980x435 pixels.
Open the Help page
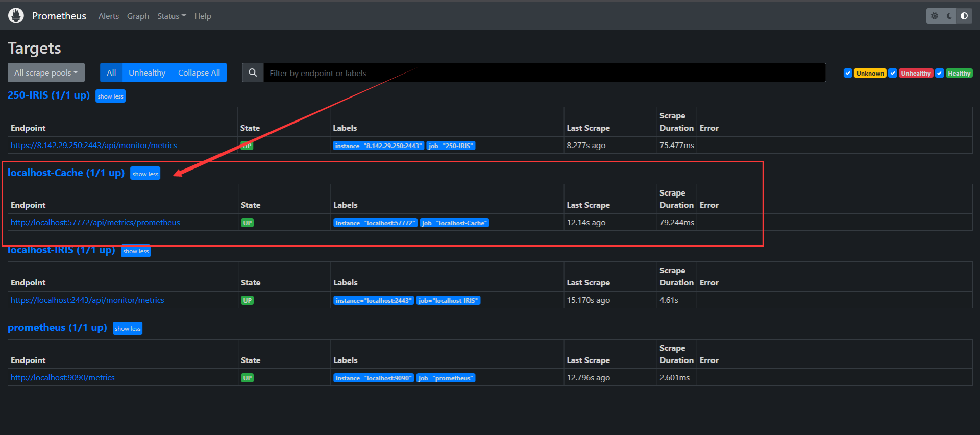point(203,16)
